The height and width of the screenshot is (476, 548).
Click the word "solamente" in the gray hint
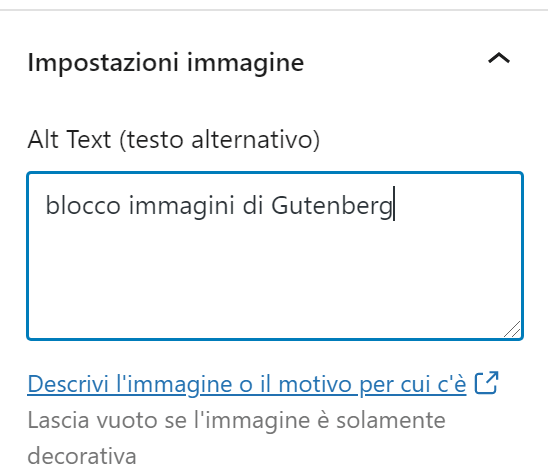click(x=391, y=420)
